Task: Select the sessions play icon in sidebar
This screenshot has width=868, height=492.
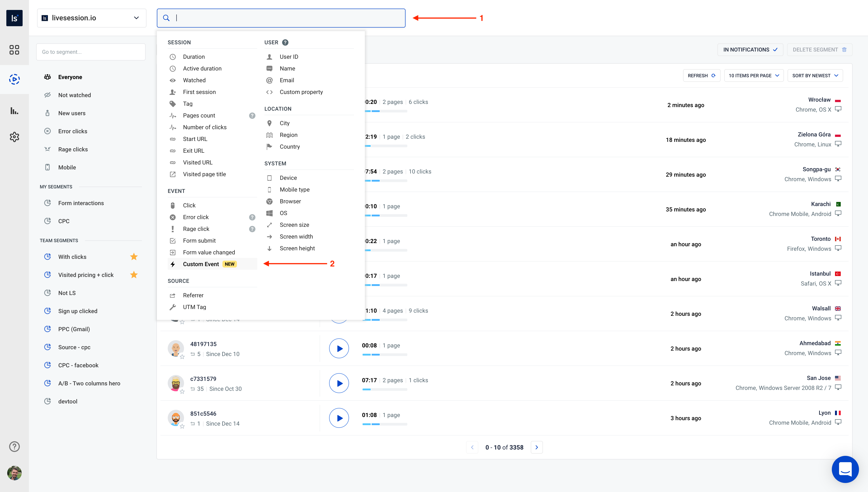Action: click(x=14, y=79)
